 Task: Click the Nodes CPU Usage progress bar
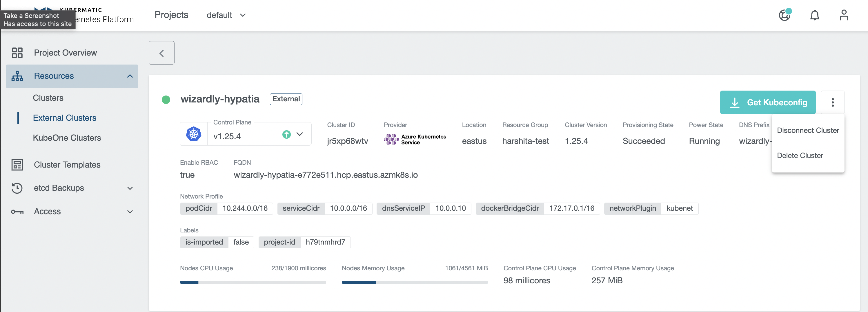click(x=253, y=282)
